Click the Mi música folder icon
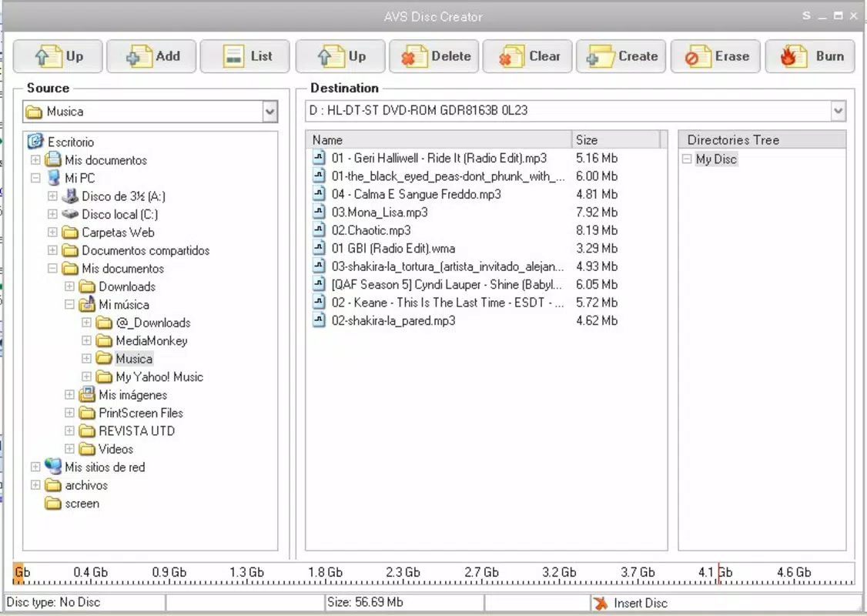Screen dimensions: 867x616 87,304
